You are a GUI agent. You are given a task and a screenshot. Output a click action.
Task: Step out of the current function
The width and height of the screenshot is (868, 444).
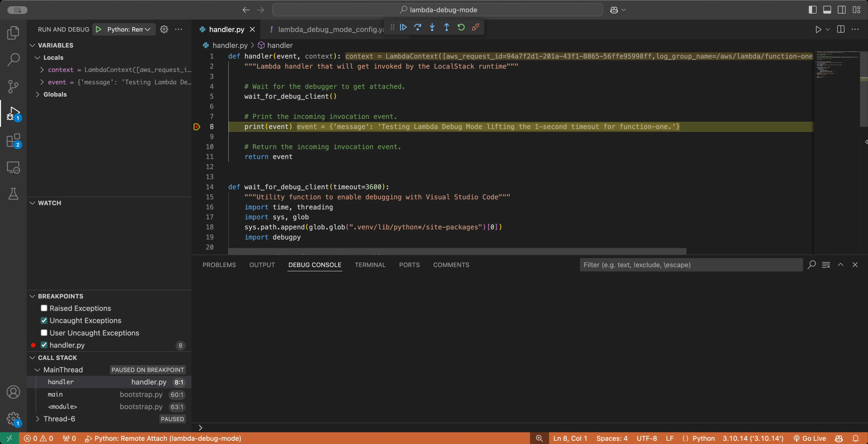[446, 28]
